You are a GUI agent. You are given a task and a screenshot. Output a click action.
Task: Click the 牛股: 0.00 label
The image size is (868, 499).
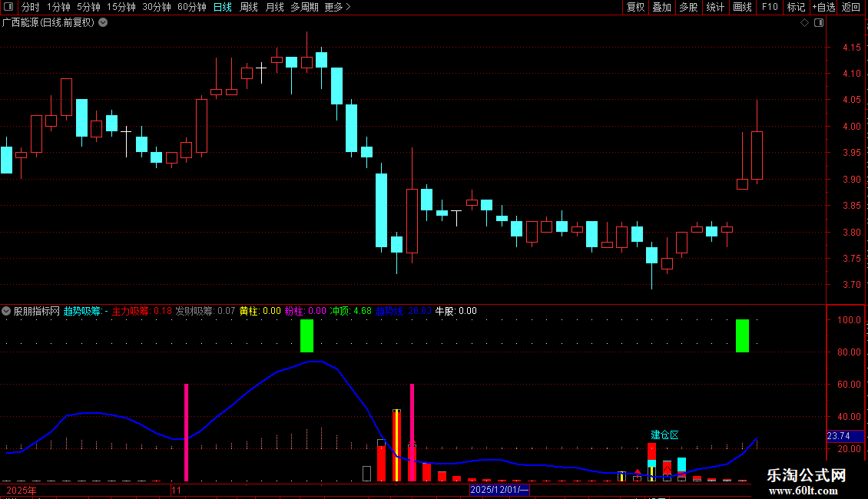456,311
